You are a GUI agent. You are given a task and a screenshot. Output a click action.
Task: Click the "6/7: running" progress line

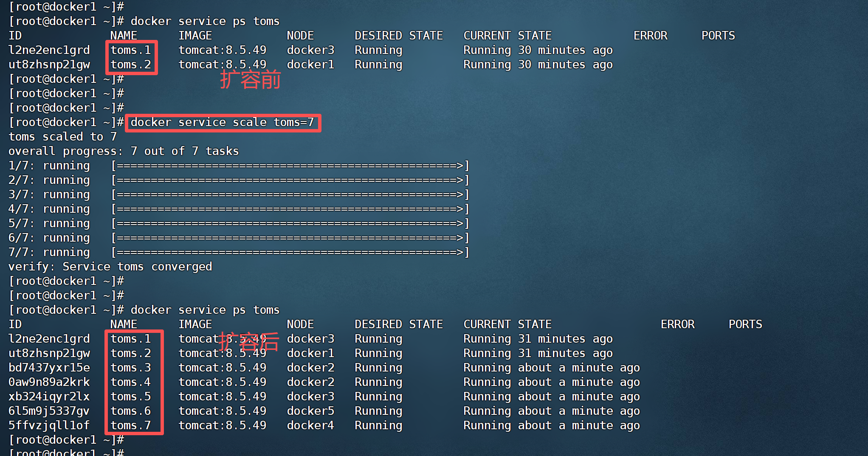[x=239, y=238]
